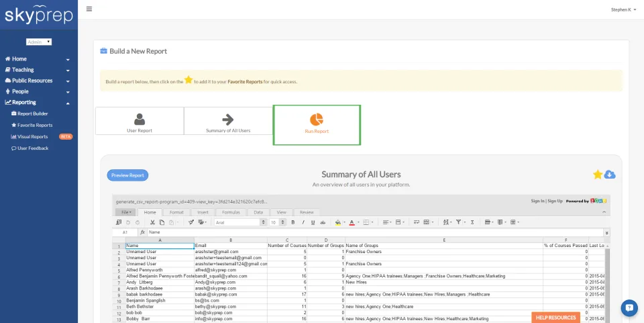This screenshot has height=323, width=644.
Task: Click the spreadsheet undo icon
Action: tap(128, 222)
